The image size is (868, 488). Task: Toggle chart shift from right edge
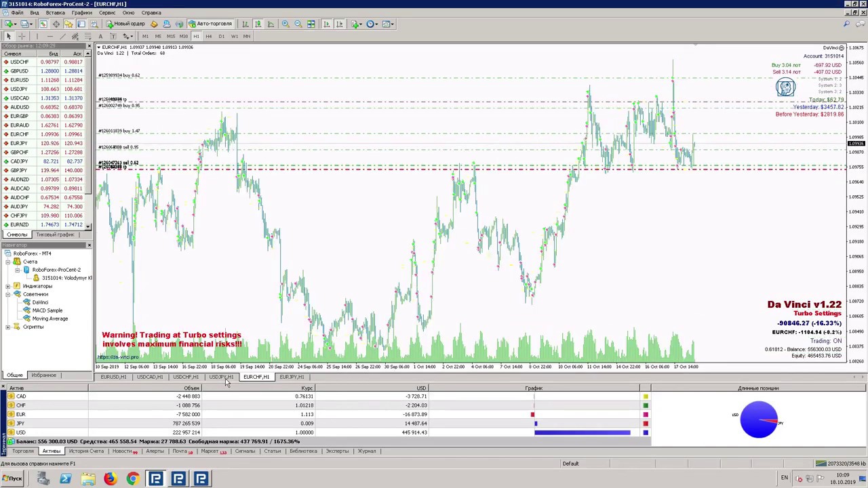[339, 24]
